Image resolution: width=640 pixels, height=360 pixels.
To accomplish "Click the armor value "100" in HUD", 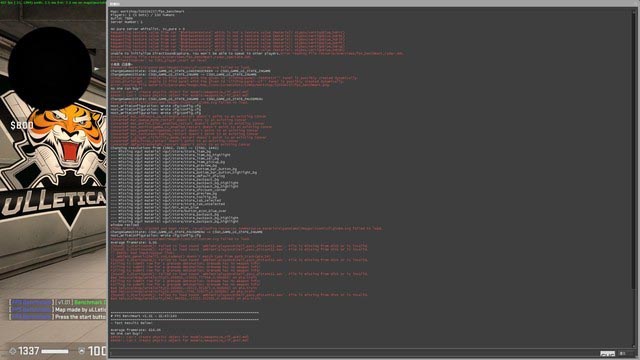I will 97,351.
